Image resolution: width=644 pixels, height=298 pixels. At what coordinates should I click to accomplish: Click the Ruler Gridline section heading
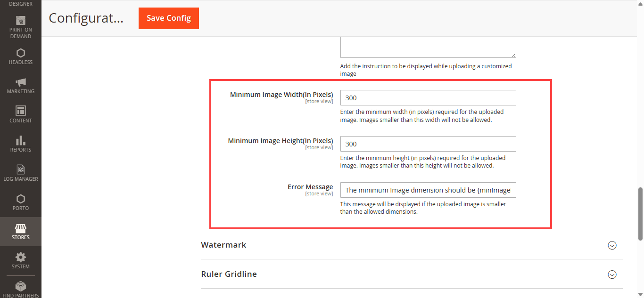coord(229,274)
